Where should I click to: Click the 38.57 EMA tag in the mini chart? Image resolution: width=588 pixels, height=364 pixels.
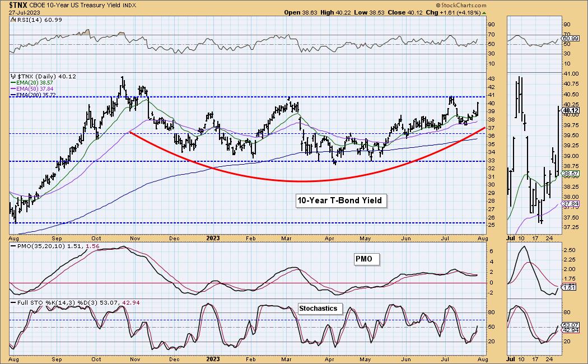click(572, 174)
